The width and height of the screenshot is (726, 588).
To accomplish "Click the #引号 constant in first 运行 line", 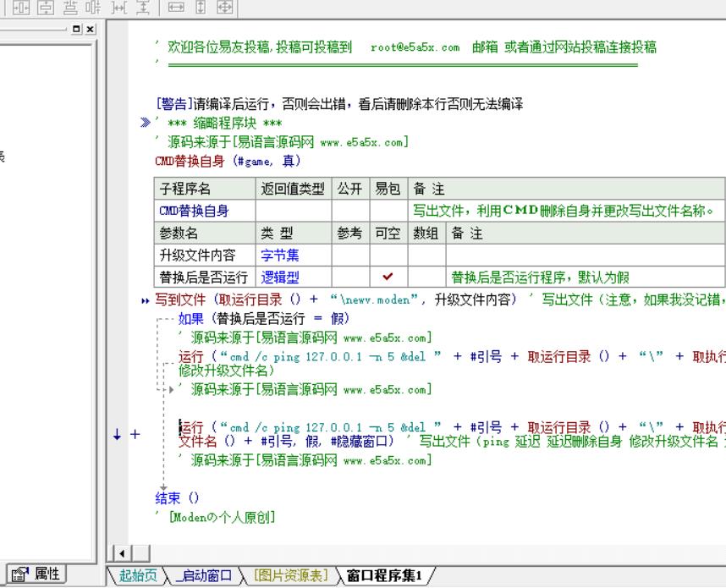I will (487, 356).
